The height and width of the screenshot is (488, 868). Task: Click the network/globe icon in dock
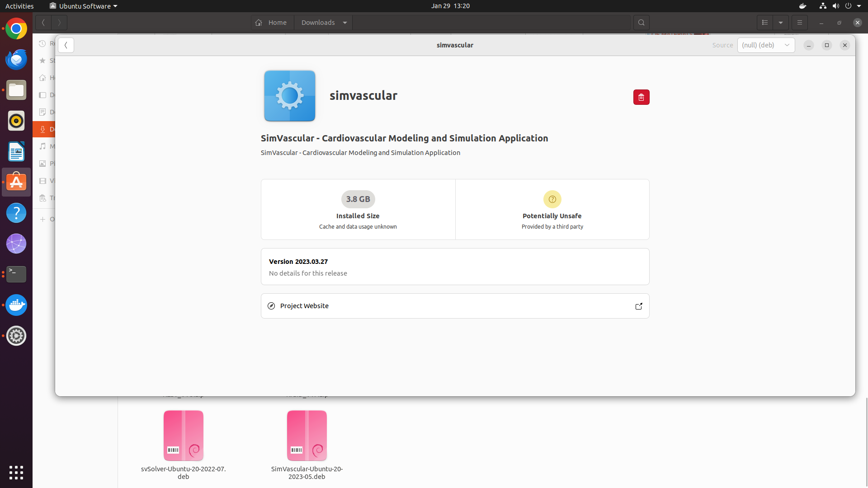(16, 243)
